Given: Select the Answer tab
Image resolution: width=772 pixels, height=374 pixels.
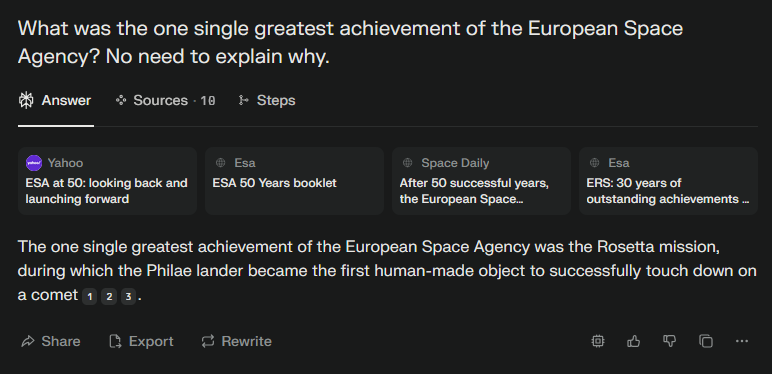Looking at the screenshot, I should tap(55, 100).
